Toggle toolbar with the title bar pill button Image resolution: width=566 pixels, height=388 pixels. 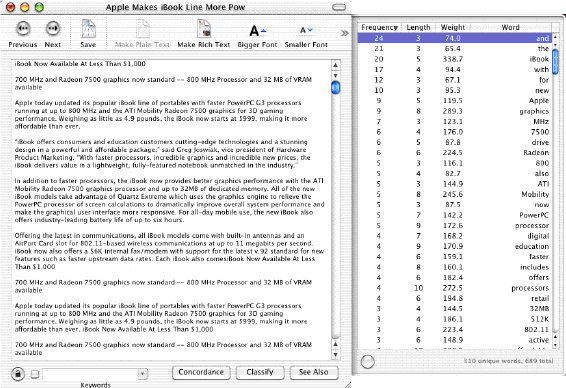[339, 7]
